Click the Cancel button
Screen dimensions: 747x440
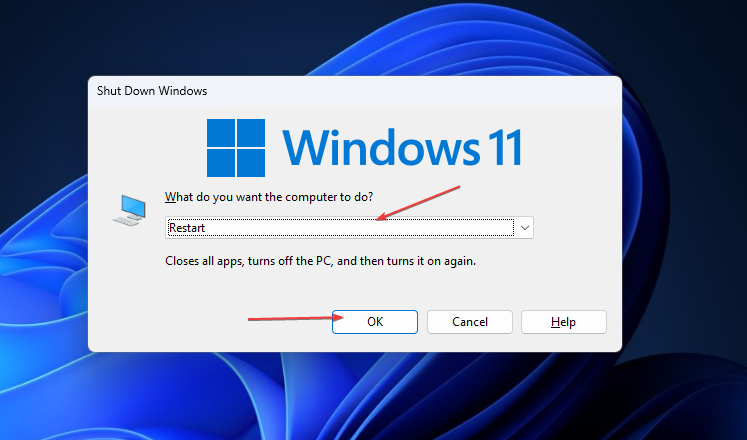[470, 322]
